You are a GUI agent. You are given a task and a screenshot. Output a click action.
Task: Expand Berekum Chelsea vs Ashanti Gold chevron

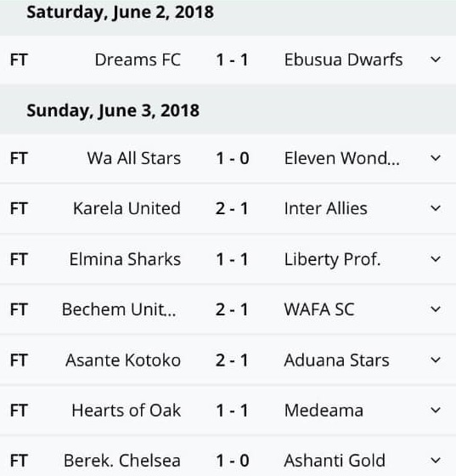click(436, 461)
